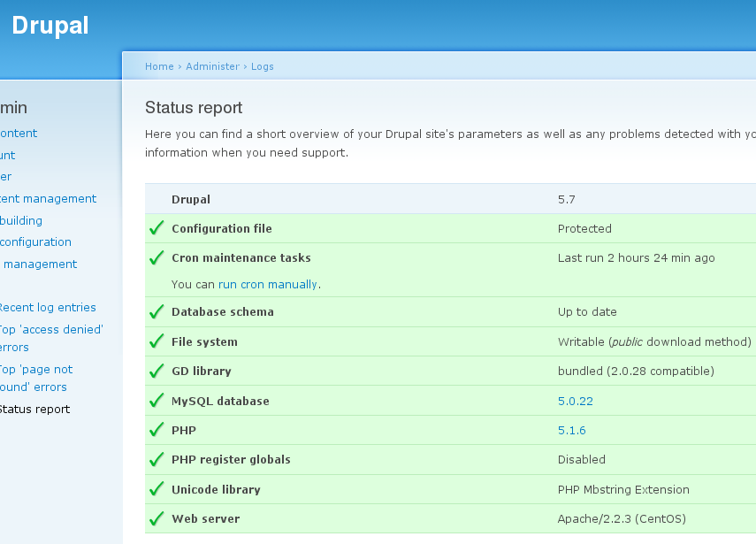Click the File system green checkmark
This screenshot has width=756, height=544.
coord(157,341)
